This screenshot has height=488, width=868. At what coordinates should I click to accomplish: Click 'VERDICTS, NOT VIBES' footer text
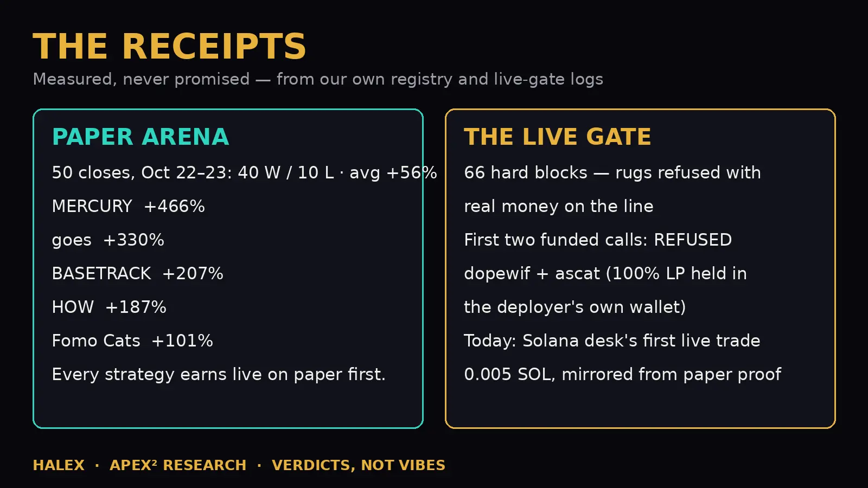[359, 465]
